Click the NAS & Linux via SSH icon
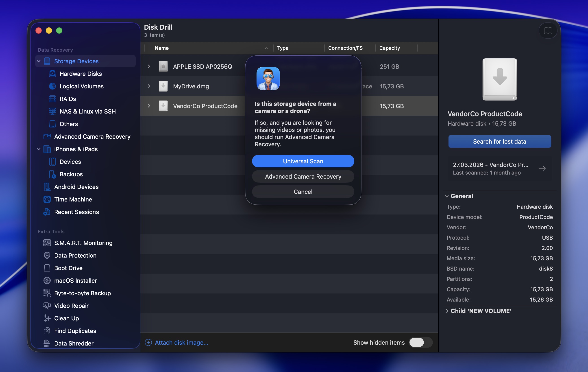This screenshot has width=588, height=372. coord(52,111)
